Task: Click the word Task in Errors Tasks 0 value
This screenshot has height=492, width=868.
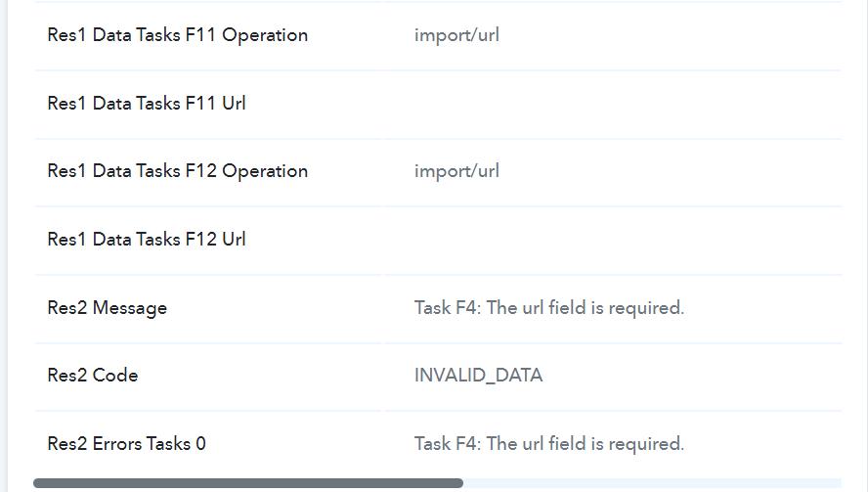Action: pos(432,443)
